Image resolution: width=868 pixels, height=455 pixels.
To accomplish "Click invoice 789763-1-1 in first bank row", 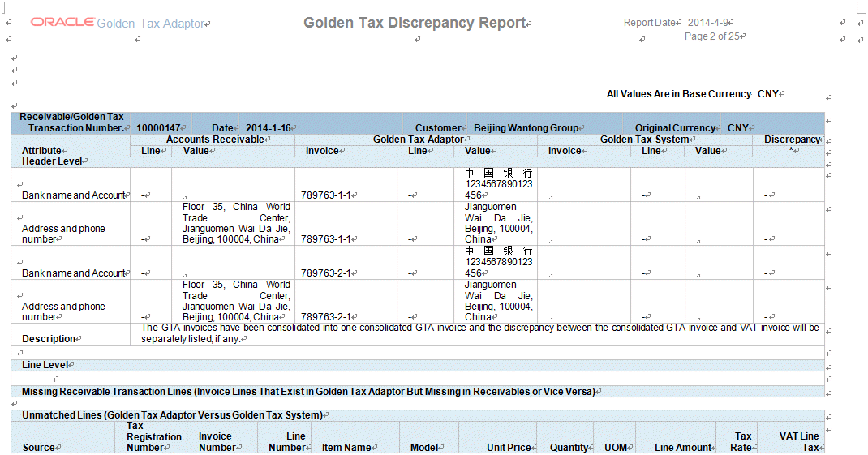I will (x=326, y=195).
